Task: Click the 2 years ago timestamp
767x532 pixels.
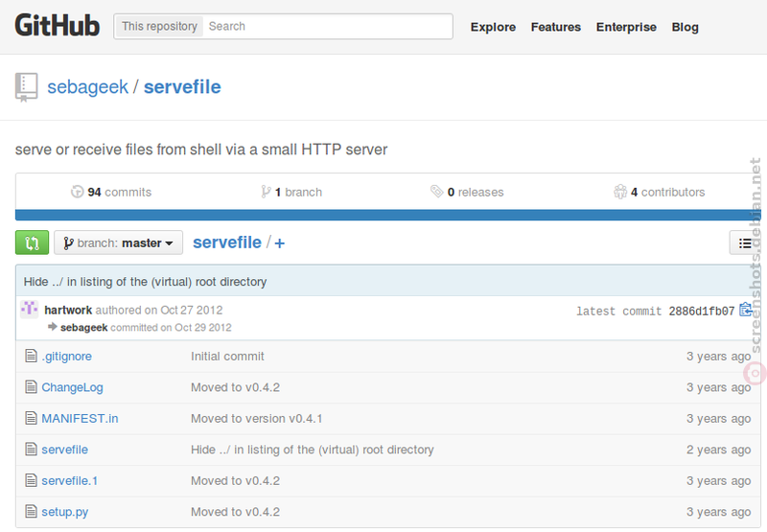Action: [718, 450]
